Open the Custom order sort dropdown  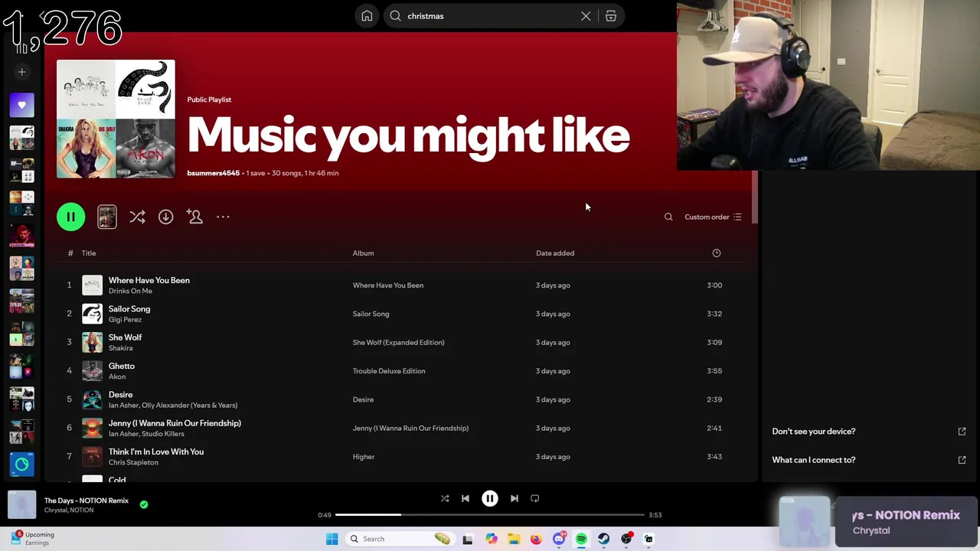pos(713,217)
